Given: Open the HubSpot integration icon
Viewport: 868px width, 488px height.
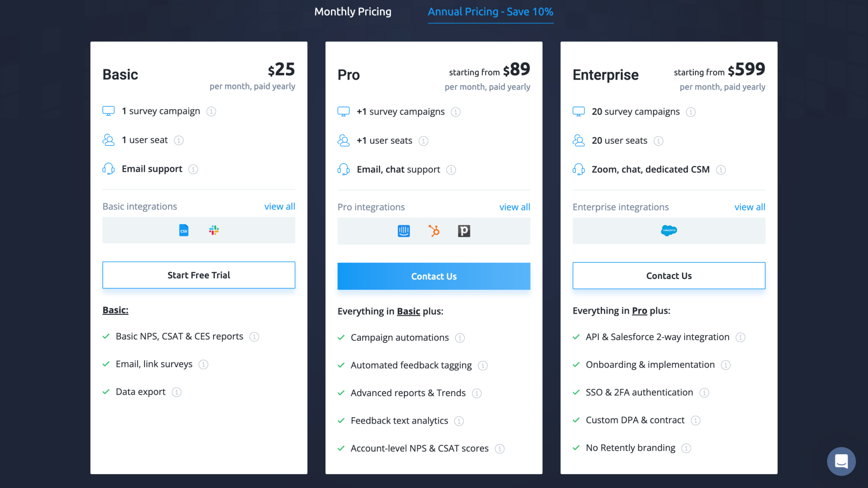Looking at the screenshot, I should click(434, 231).
